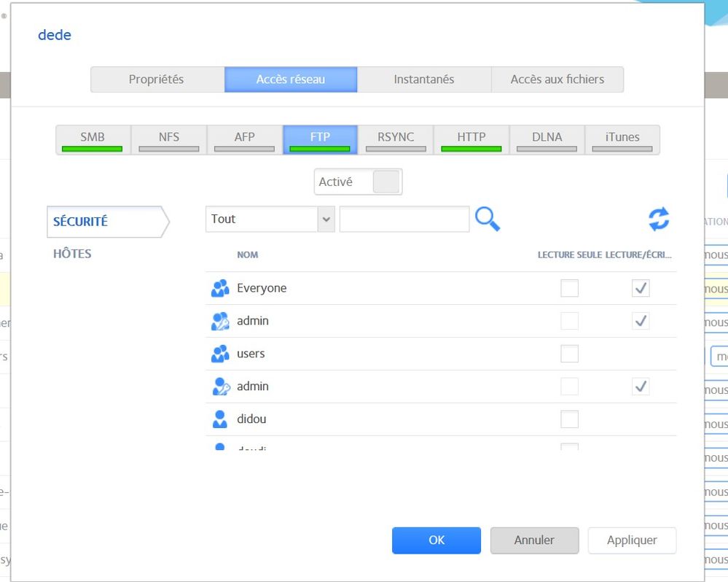
Task: Click the magnifier search icon
Action: coord(488,219)
